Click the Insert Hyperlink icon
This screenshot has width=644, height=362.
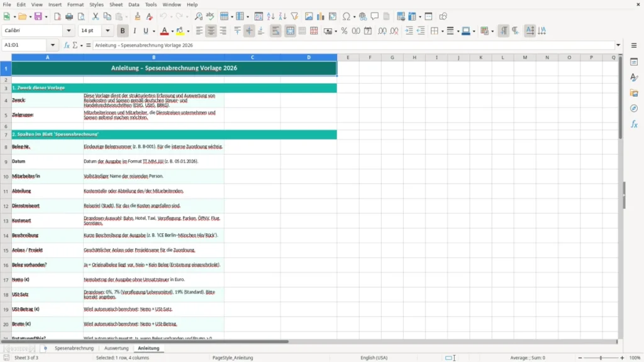click(363, 16)
